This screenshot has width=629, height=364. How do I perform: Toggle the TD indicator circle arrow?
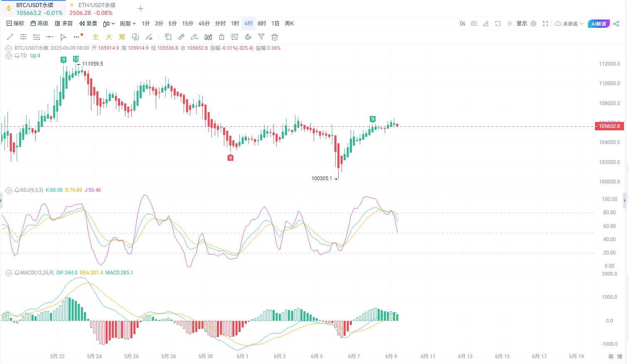pyautogui.click(x=9, y=56)
